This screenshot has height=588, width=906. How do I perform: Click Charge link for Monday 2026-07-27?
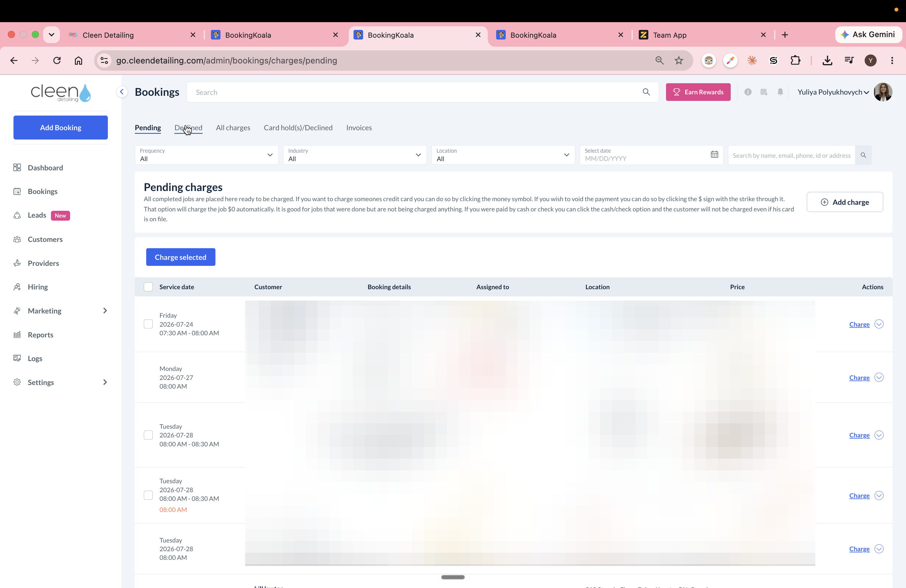click(859, 378)
